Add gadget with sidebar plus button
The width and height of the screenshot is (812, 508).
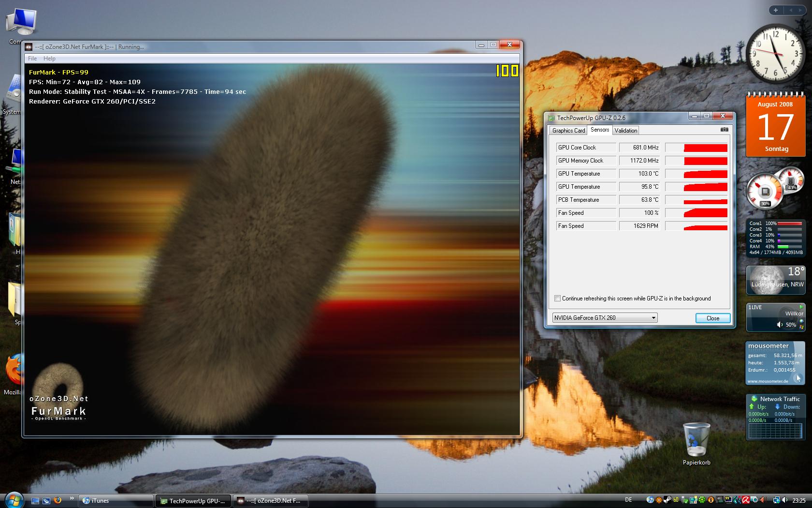[776, 10]
